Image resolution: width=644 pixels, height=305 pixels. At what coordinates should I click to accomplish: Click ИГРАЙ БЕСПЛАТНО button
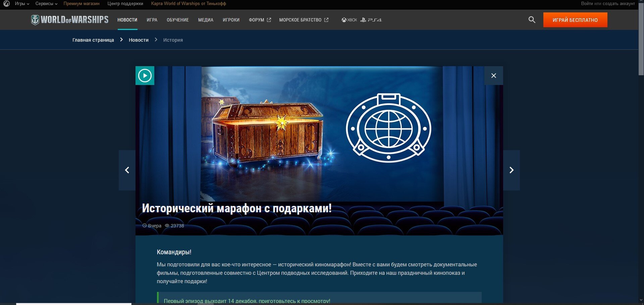[x=575, y=20]
